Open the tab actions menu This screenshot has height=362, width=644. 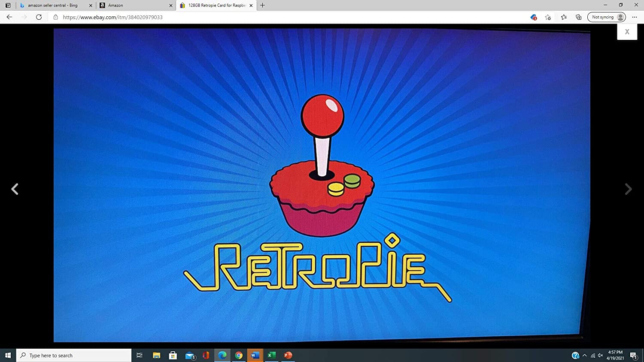pyautogui.click(x=8, y=5)
